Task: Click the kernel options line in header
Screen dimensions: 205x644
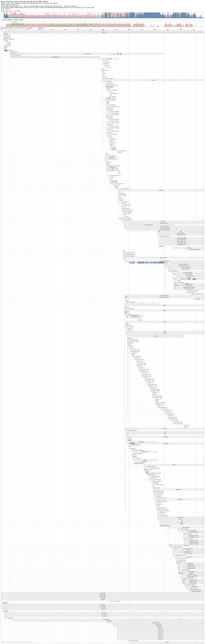Action: click(x=48, y=8)
